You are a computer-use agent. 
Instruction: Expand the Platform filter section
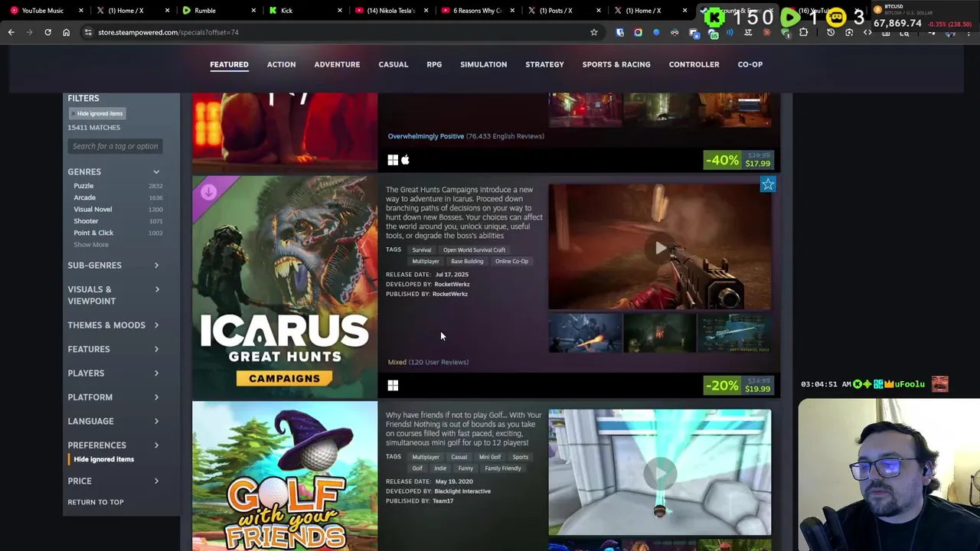(x=113, y=397)
